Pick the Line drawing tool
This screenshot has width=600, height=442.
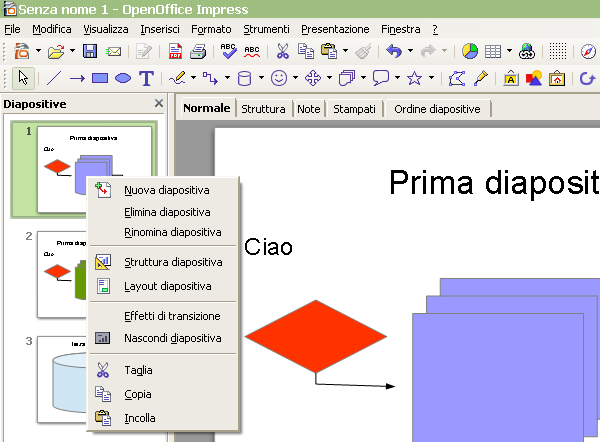click(54, 78)
